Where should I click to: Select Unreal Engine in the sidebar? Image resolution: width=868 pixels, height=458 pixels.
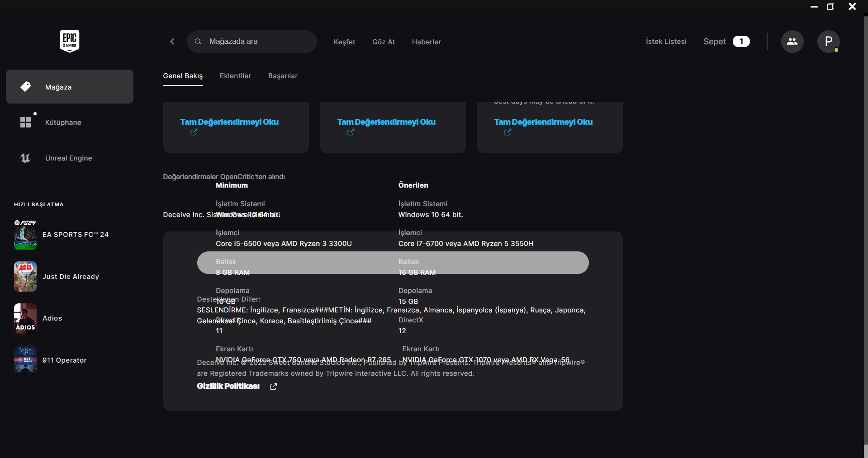coord(70,158)
